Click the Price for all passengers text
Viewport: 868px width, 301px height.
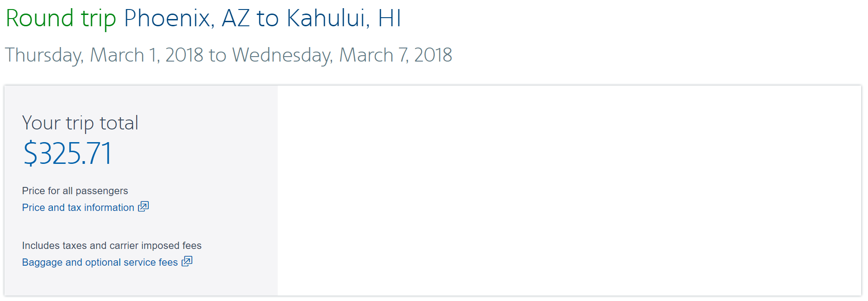click(75, 191)
